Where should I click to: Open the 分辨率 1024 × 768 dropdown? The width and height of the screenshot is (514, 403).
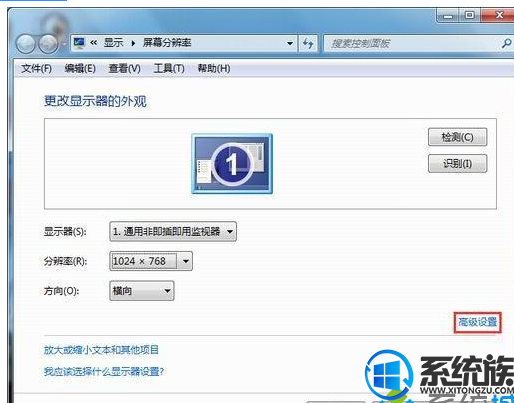click(x=151, y=261)
